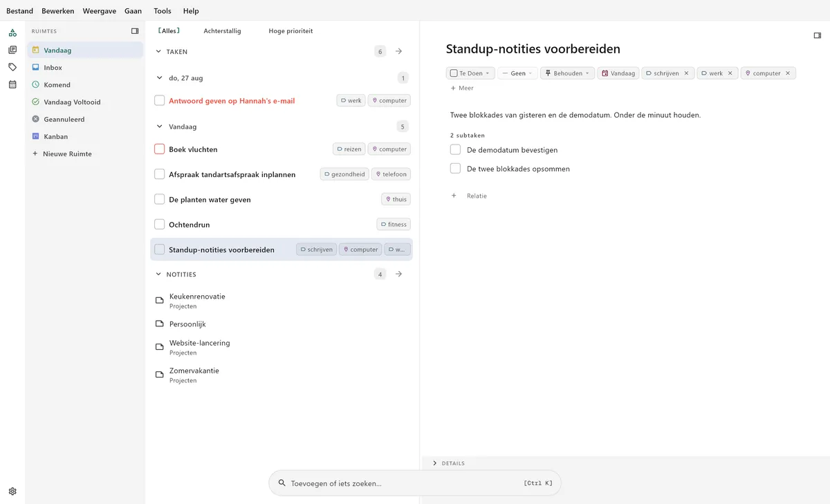Click the arrow next to Notities count
This screenshot has width=830, height=504.
click(399, 274)
